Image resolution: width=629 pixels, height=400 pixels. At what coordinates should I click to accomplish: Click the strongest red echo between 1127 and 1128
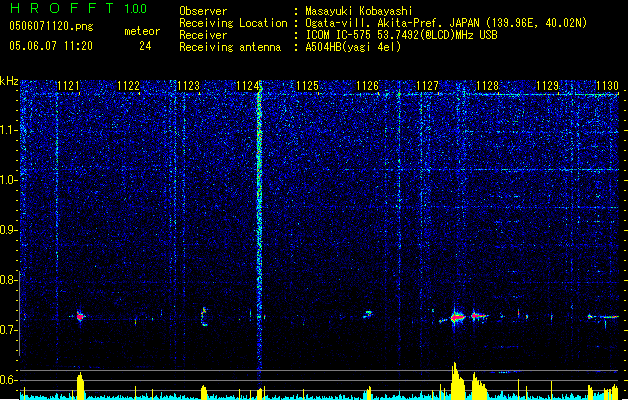pos(457,317)
